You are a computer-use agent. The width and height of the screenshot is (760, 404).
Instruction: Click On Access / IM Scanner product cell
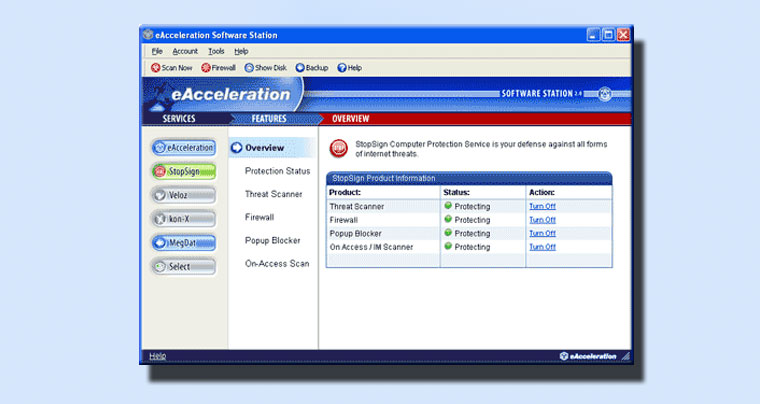coord(383,247)
